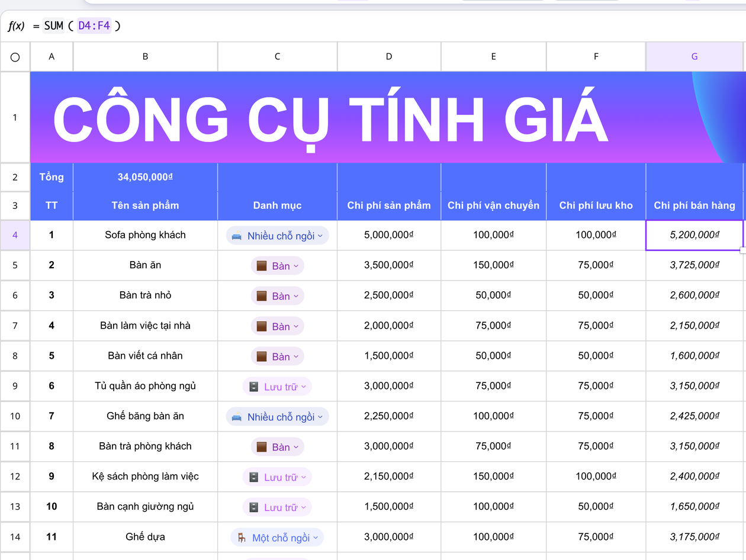Open category dropdown for Bàn làm việc tại nhà

coord(277,326)
